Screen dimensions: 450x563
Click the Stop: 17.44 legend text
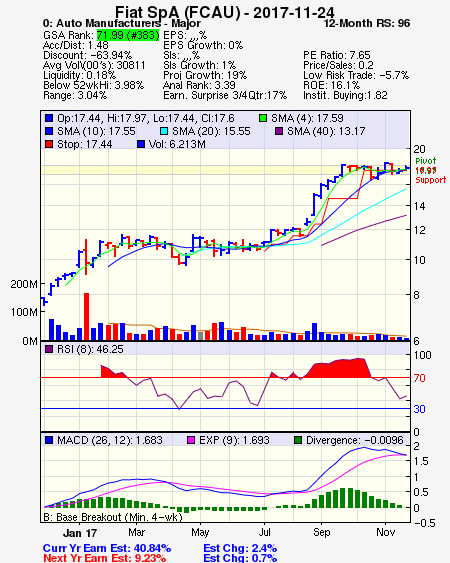84,144
